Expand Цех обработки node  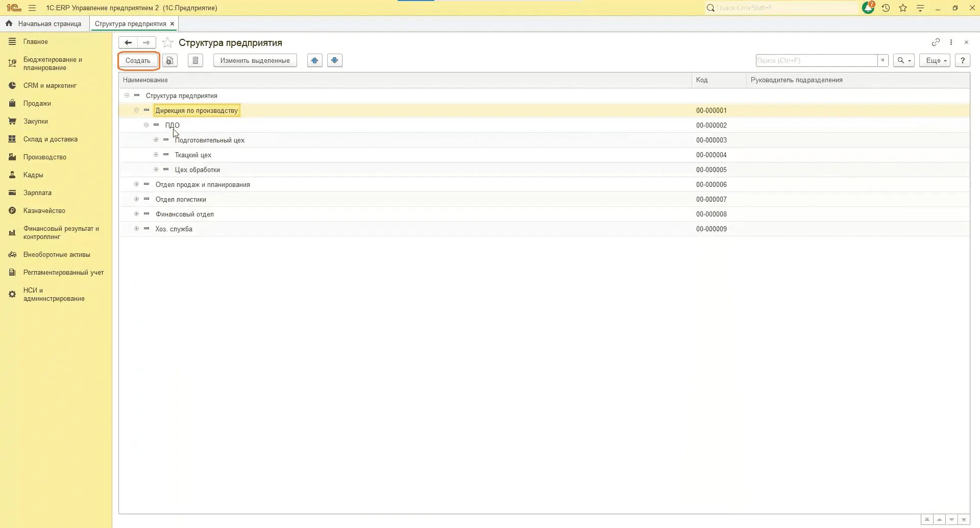pos(156,170)
